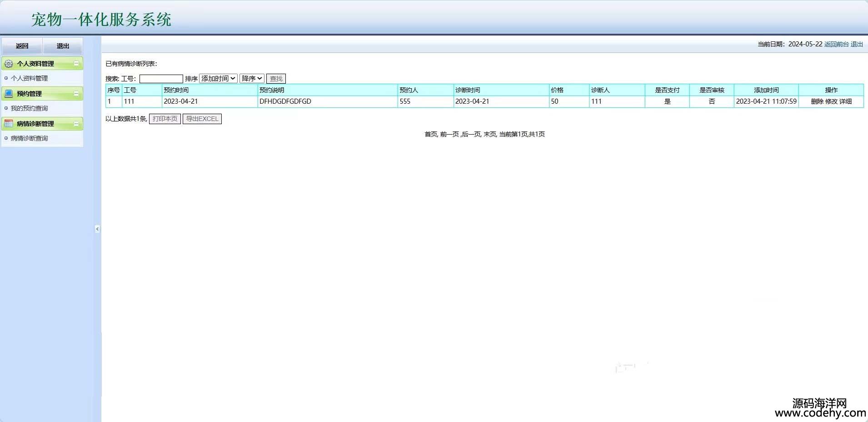Click the 工号 search input field
This screenshot has width=868, height=422.
pyautogui.click(x=161, y=79)
